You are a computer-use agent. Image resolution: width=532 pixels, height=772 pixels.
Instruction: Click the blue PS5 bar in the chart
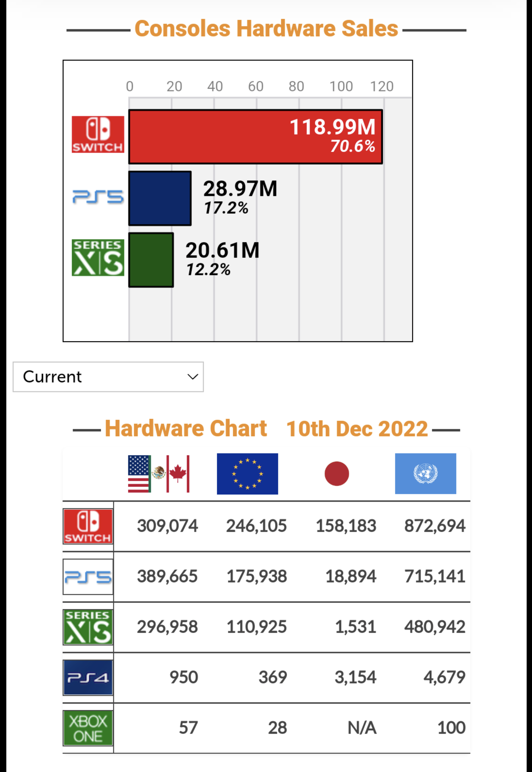pos(160,198)
